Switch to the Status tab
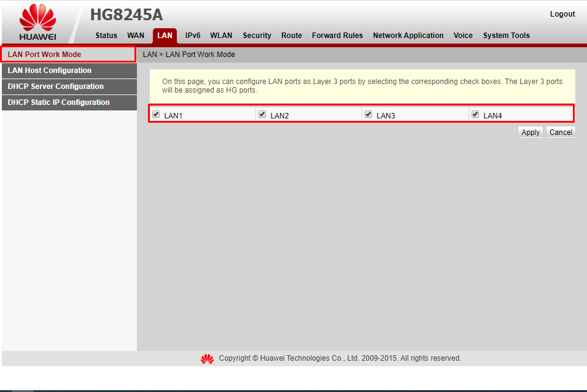This screenshot has width=587, height=392. (106, 36)
